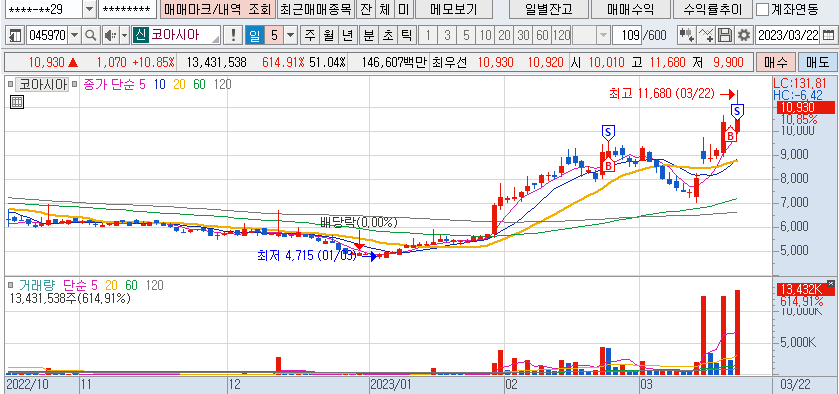Click 최고 11,680 (03/22) label
Viewport: 839px width, 394px height.
[x=661, y=94]
